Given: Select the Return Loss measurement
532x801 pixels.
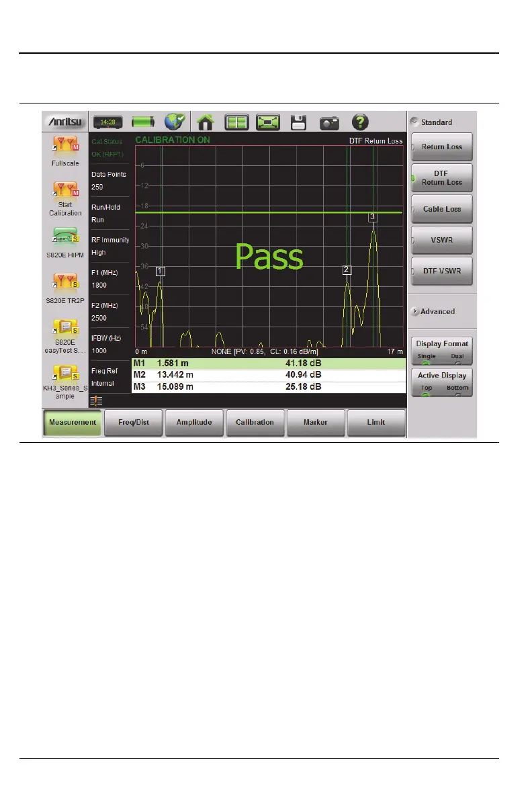Looking at the screenshot, I should [441, 147].
